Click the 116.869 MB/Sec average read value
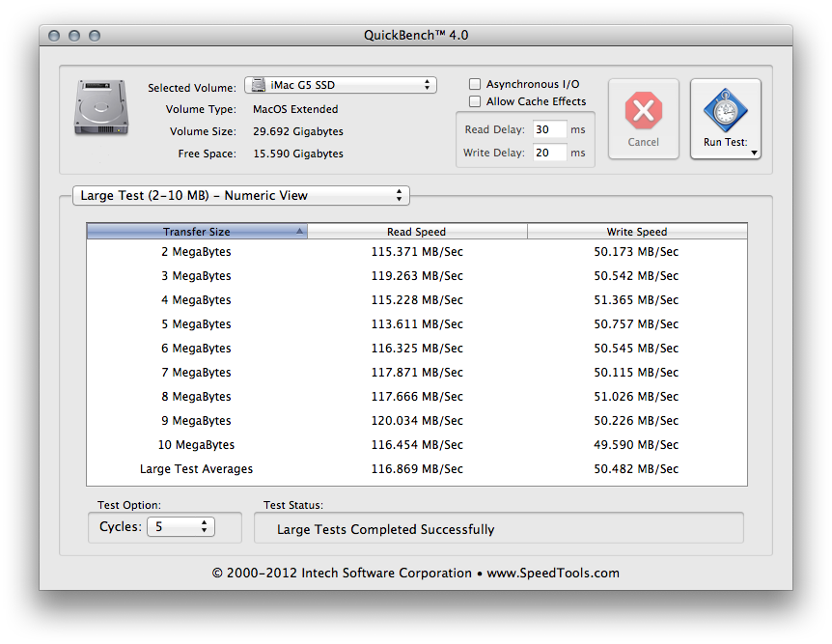Screen dimensions: 832x644 (x=417, y=469)
